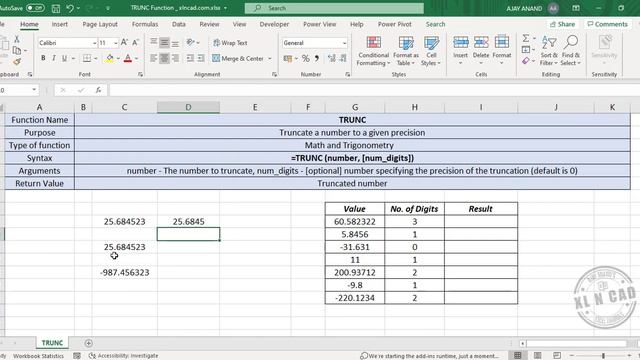
Task: Click the Fill Color bucket icon
Action: click(x=109, y=58)
